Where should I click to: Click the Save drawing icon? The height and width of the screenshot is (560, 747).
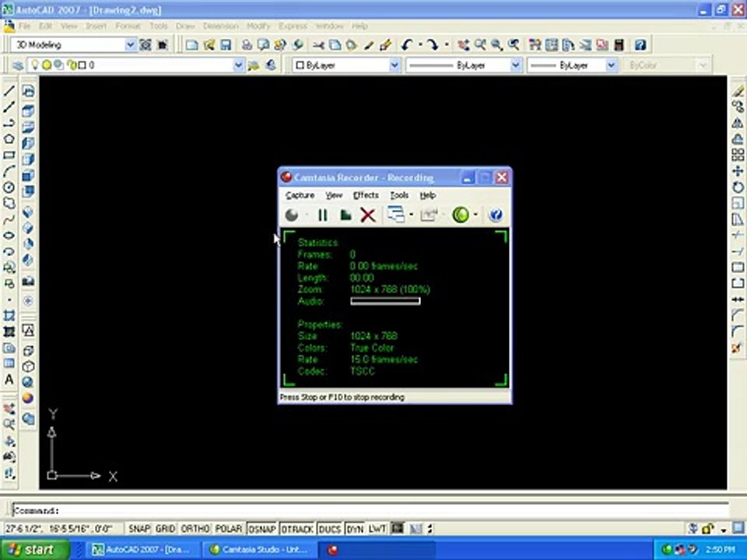(x=226, y=45)
